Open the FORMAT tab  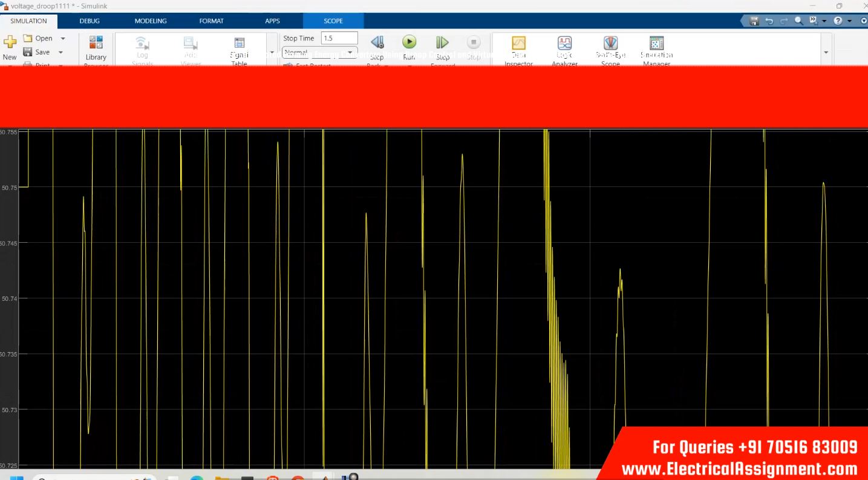click(x=211, y=21)
